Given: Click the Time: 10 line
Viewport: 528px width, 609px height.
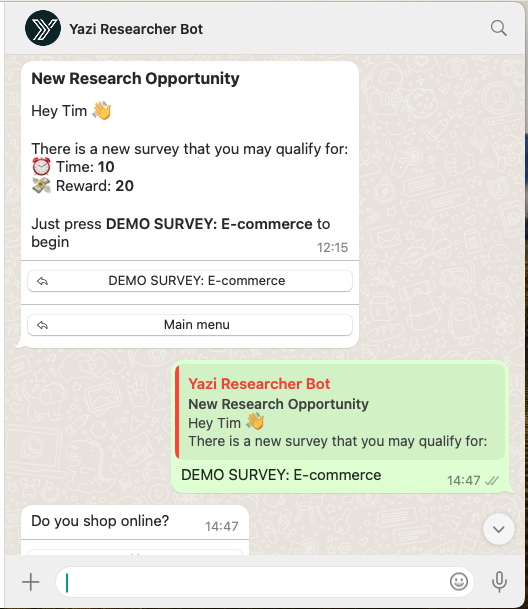Looking at the screenshot, I should coord(73,167).
